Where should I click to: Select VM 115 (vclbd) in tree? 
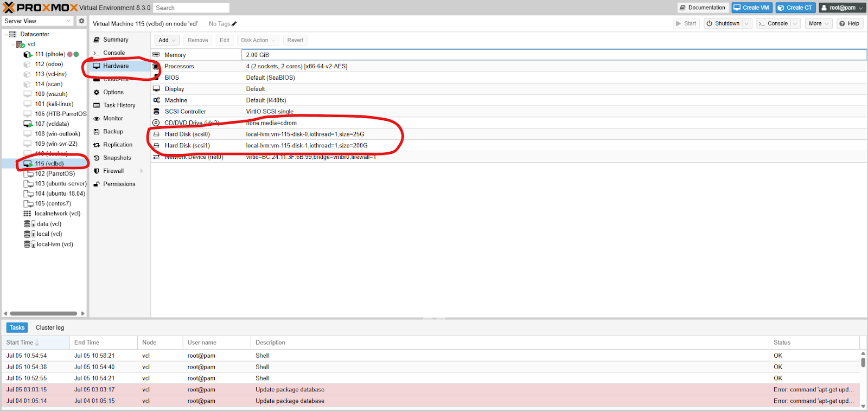[x=44, y=164]
